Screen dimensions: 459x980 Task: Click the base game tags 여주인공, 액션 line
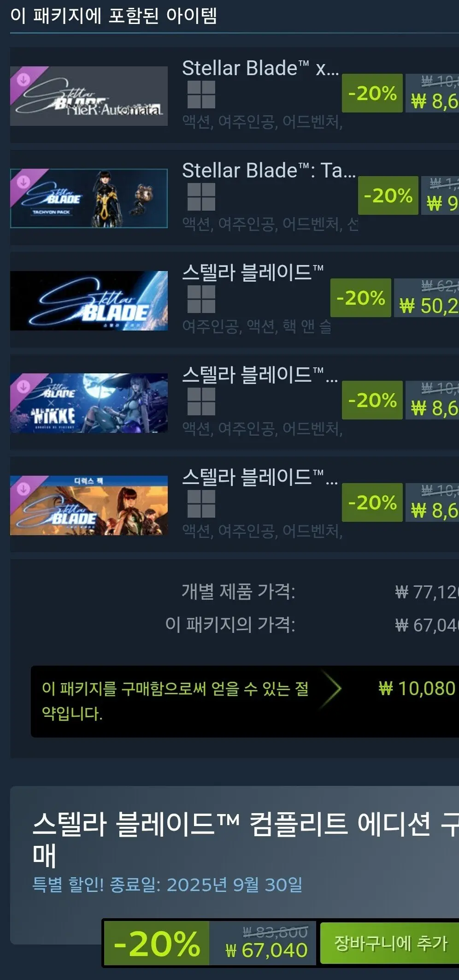pos(257,326)
